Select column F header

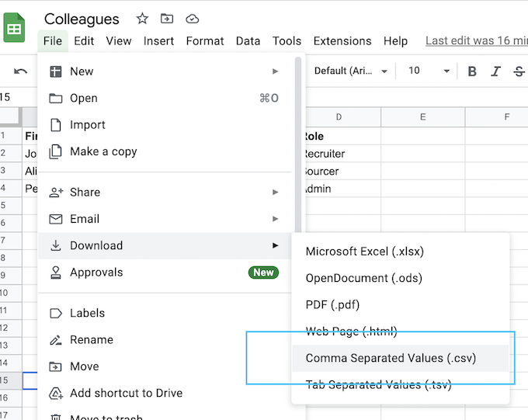pyautogui.click(x=497, y=117)
